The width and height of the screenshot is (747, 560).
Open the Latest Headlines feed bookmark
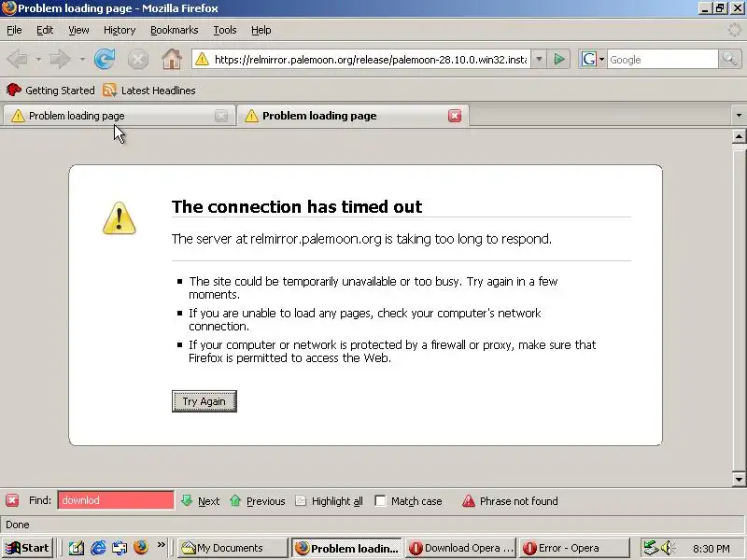[x=149, y=90]
